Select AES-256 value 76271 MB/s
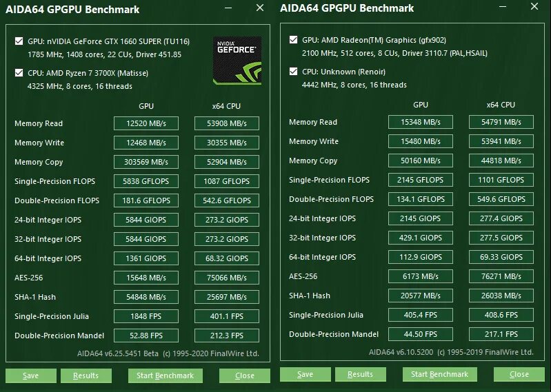The height and width of the screenshot is (392, 551). point(501,276)
